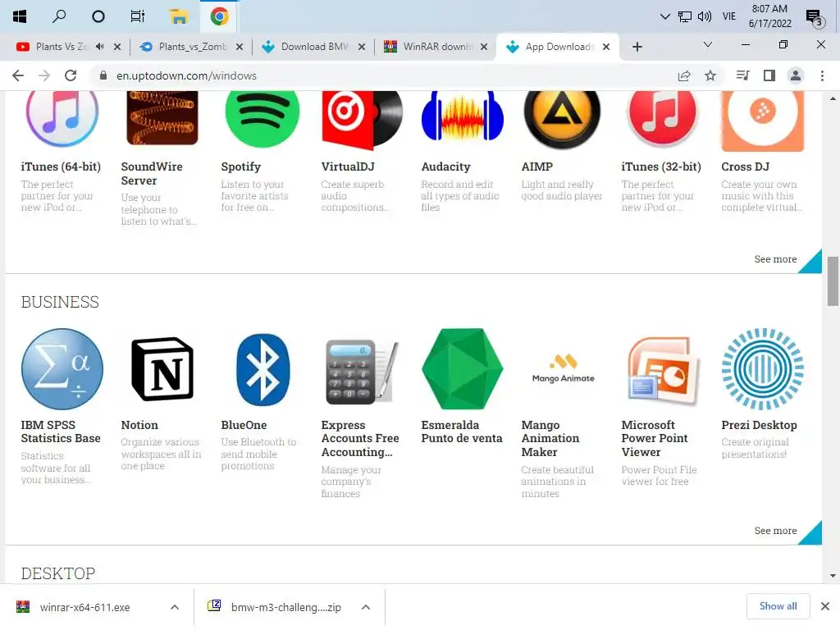Share this page via share icon
The height and width of the screenshot is (630, 840).
coord(684,75)
